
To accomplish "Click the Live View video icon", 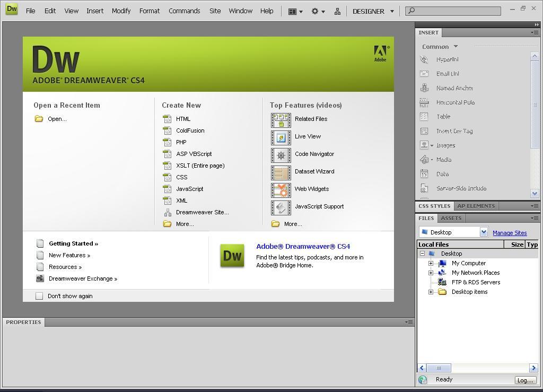I will 281,137.
